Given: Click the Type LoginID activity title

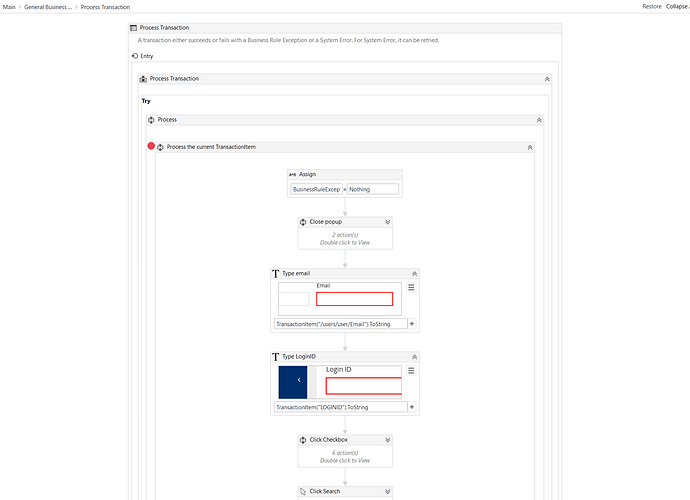Looking at the screenshot, I should 299,357.
